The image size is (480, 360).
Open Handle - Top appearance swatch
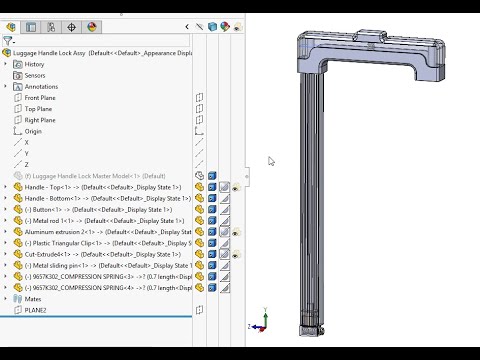coord(225,187)
